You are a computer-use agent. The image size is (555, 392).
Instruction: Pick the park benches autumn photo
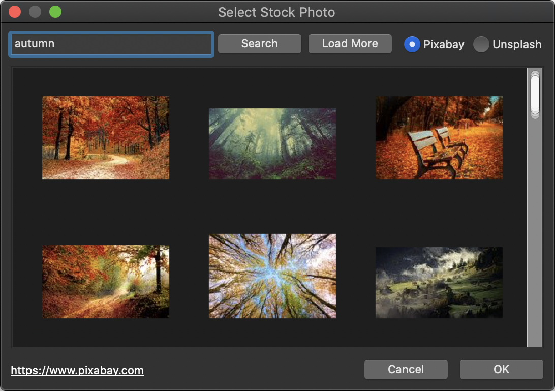pos(439,138)
